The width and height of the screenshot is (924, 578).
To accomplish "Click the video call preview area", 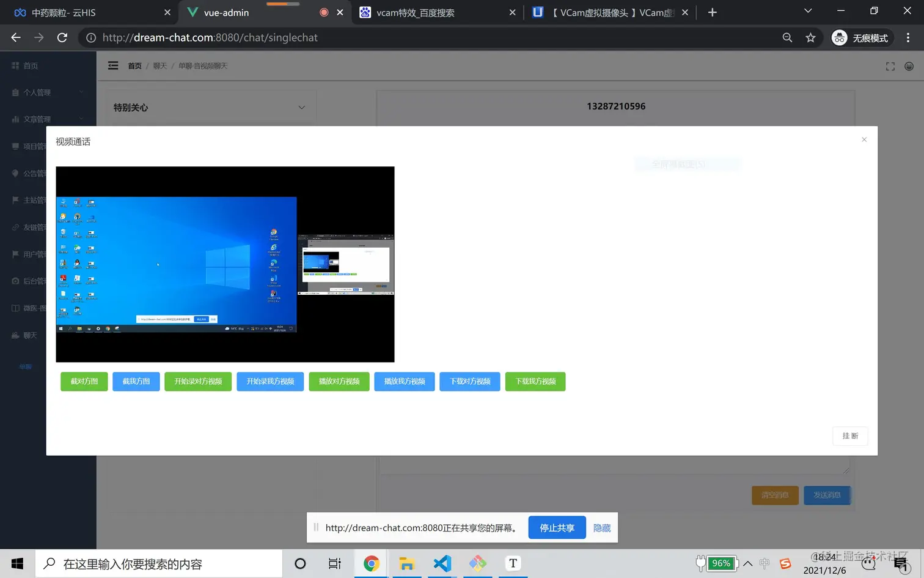I will pyautogui.click(x=225, y=264).
